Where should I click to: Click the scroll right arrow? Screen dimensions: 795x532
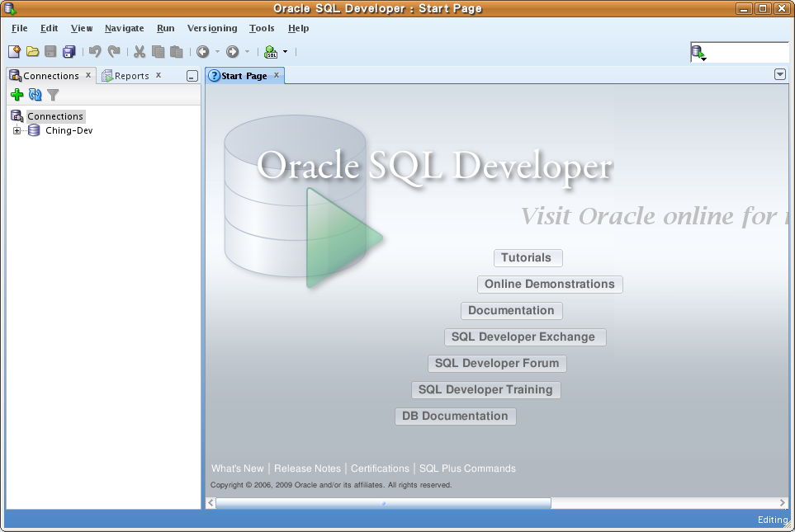point(783,503)
